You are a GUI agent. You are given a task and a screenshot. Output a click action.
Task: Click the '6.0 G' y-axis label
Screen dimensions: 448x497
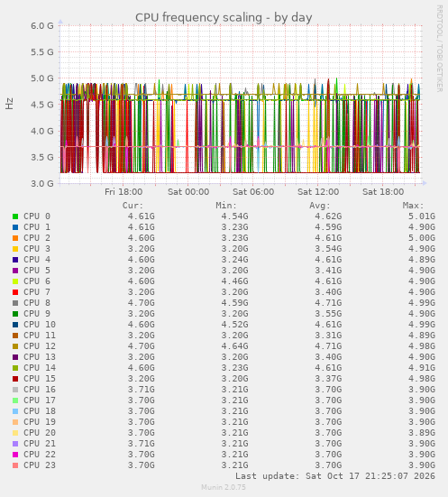(x=42, y=25)
